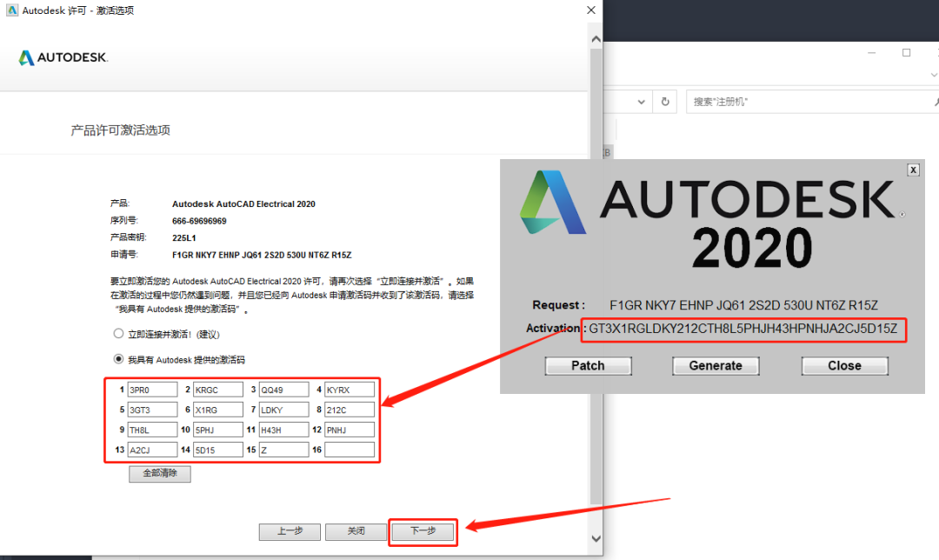The width and height of the screenshot is (939, 560).
Task: Expand the Explorer ribbon with the chevron
Action: tap(934, 75)
